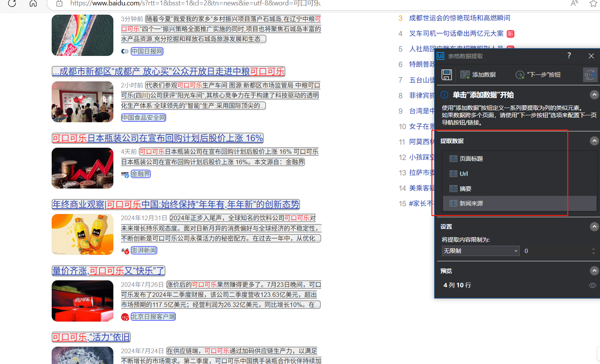The image size is (600, 364).
Task: Open headline 可口可乐日本瓶装公司...股价上涨 16%
Action: click(158, 138)
